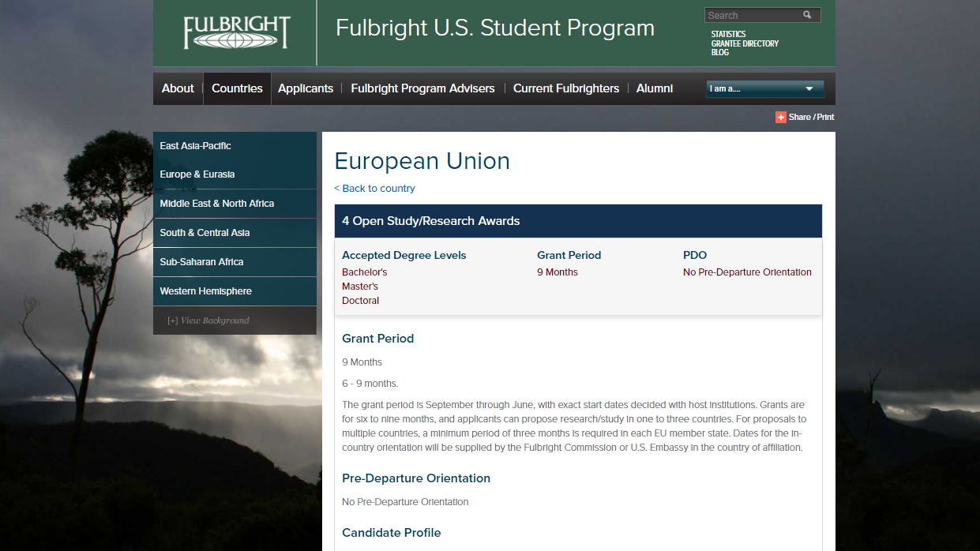The image size is (980, 551).
Task: Go to the Applicants menu
Action: coord(306,88)
